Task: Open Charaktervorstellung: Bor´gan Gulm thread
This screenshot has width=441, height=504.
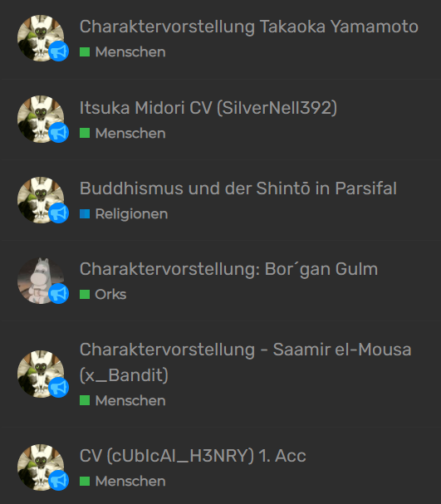Action: (x=228, y=269)
